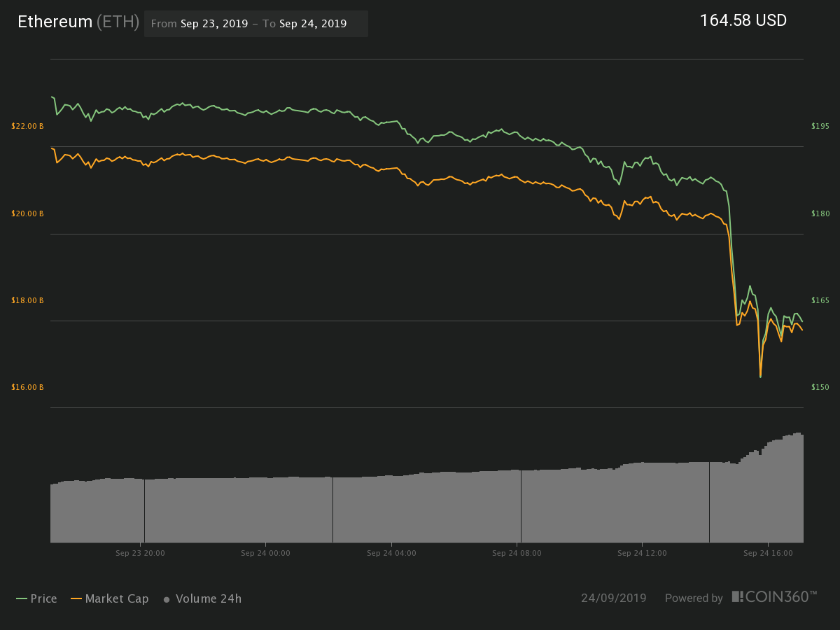Click the $16.00 B market cap axis label
This screenshot has height=630, width=840.
(x=27, y=387)
